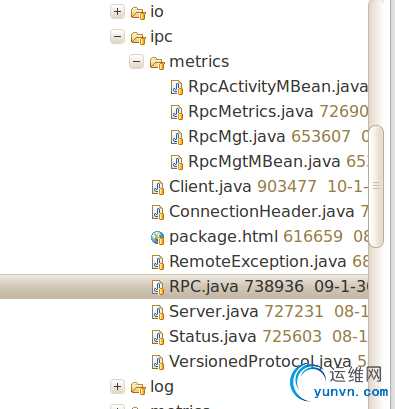Click the RpcMetrics.java file icon
The image size is (395, 409).
click(177, 113)
